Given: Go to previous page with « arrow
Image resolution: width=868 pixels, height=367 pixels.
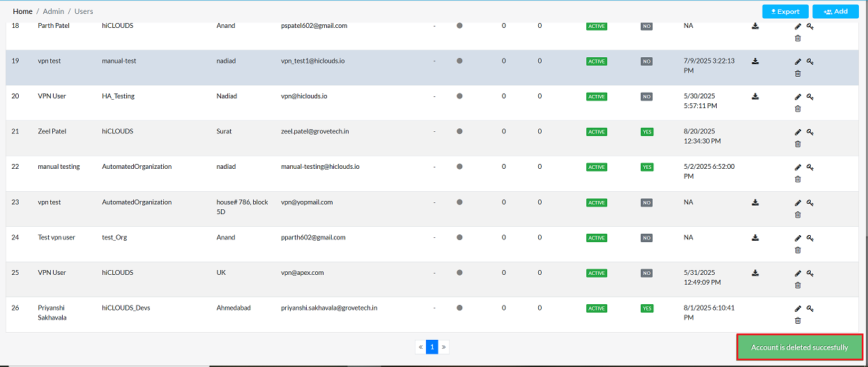Looking at the screenshot, I should (x=420, y=347).
